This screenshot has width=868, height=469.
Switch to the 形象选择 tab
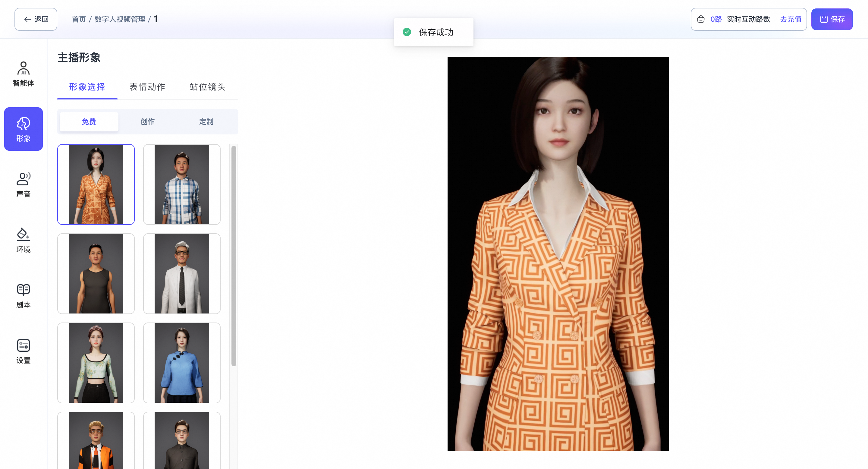click(87, 87)
